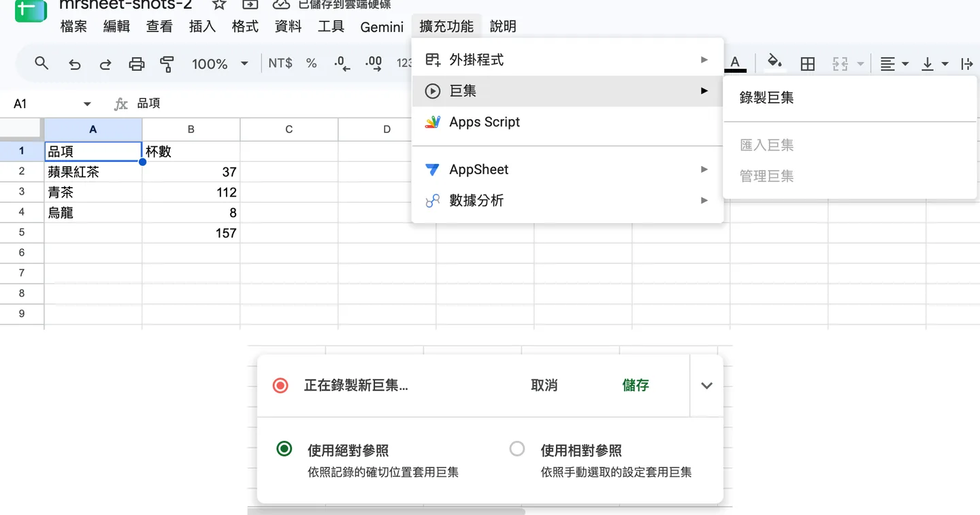Apply NT$ currency format
The height and width of the screenshot is (515, 980).
coord(280,63)
